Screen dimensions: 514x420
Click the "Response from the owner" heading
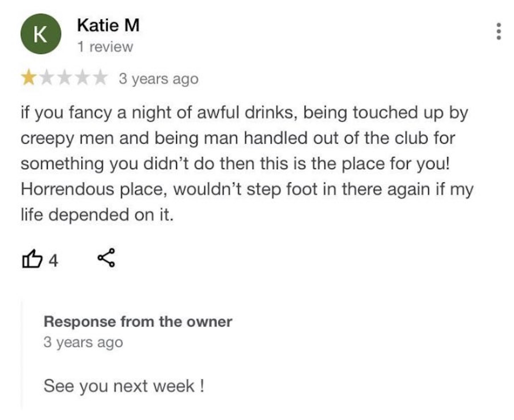(138, 322)
